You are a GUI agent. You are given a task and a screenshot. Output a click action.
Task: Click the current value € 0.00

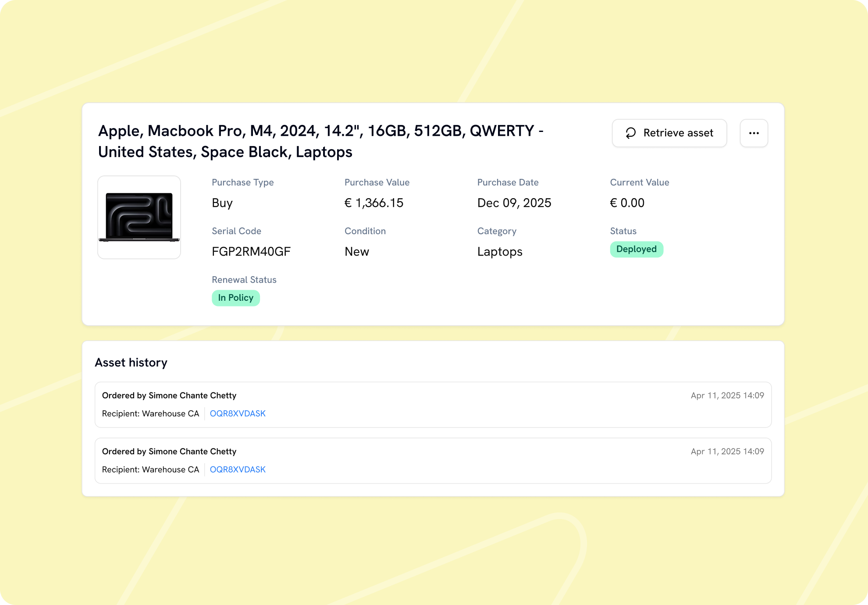tap(627, 203)
